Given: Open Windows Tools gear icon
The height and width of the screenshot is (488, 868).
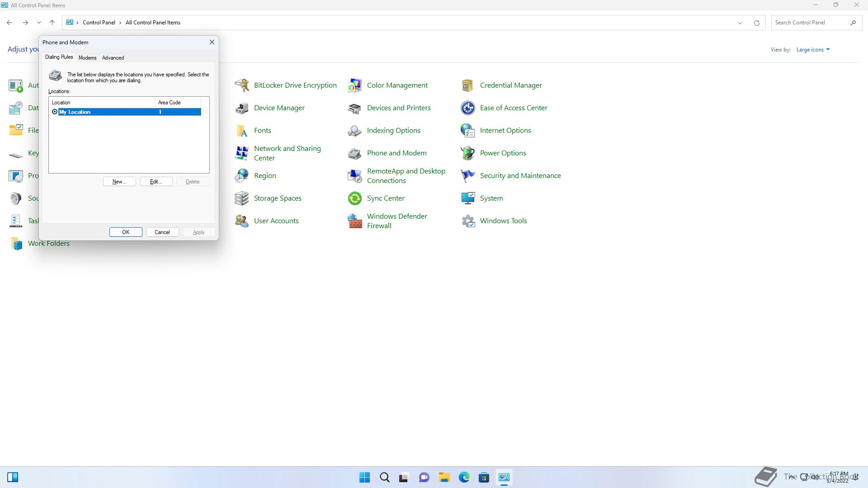Looking at the screenshot, I should pyautogui.click(x=468, y=221).
